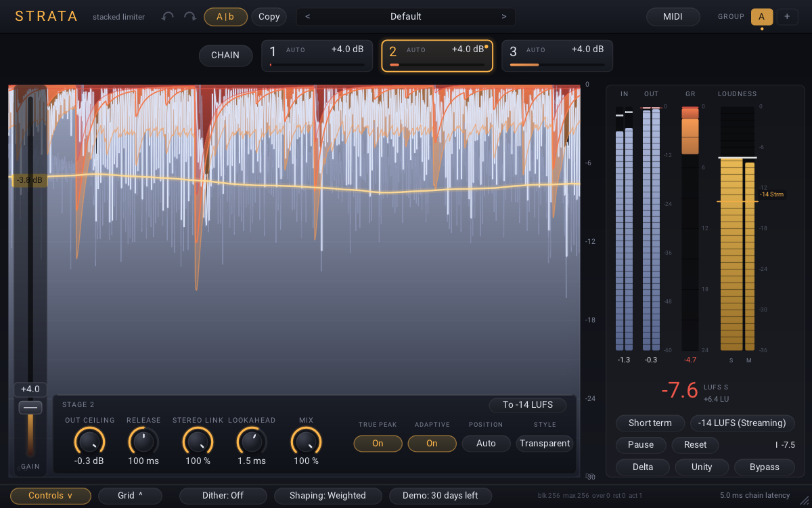The image size is (812, 508).
Task: Click the -4.7 gain reduction value
Action: [x=690, y=360]
